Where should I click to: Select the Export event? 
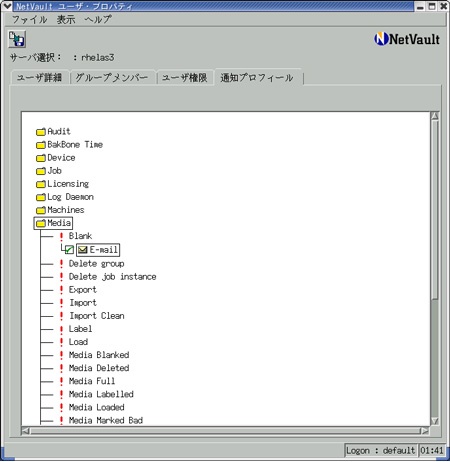click(83, 290)
